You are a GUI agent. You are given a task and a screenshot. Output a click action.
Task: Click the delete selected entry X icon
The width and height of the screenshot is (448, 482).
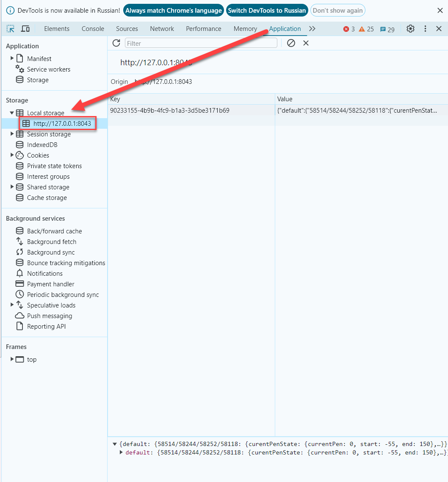pos(306,43)
